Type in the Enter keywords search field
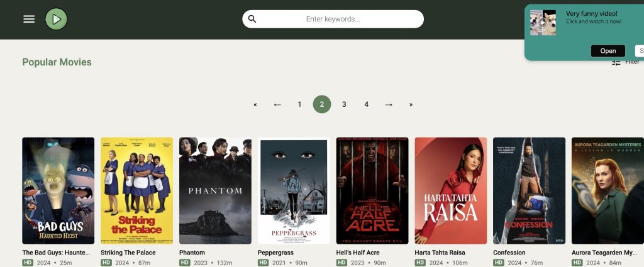644x267 pixels. click(333, 19)
